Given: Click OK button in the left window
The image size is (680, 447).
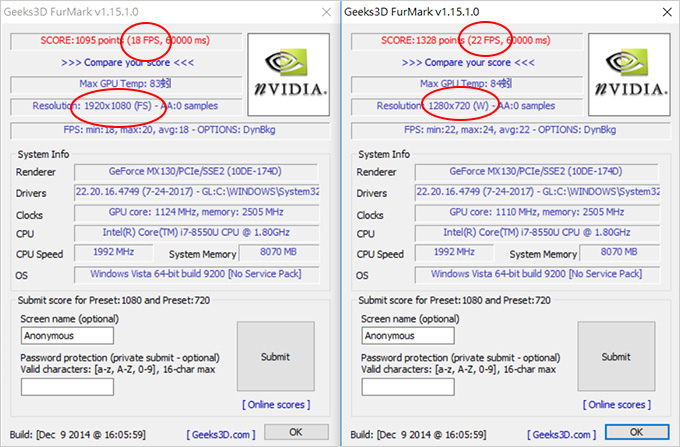Looking at the screenshot, I should 296,432.
